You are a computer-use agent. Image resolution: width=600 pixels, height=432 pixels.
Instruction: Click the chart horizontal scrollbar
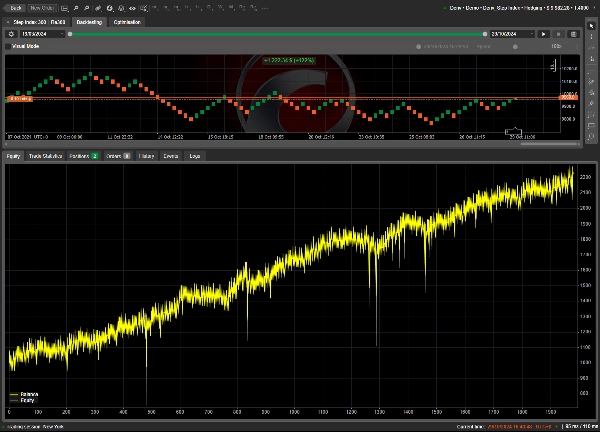point(549,144)
